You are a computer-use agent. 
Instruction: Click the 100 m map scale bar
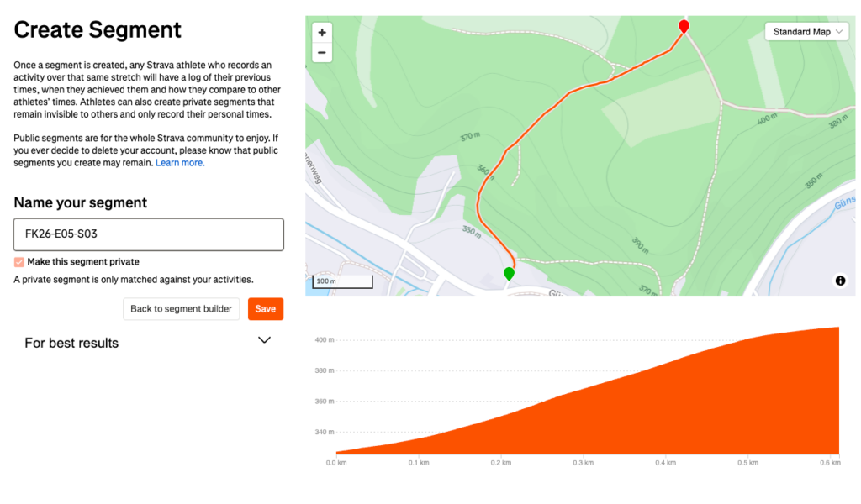pos(343,281)
